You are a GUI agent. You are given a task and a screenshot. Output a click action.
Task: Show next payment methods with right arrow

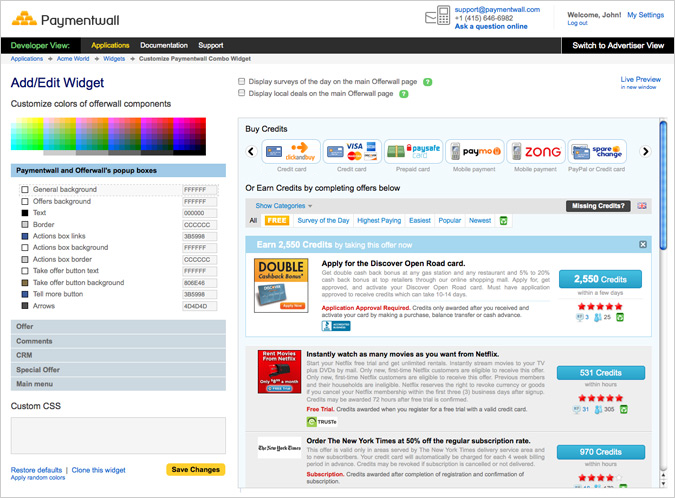tap(645, 152)
